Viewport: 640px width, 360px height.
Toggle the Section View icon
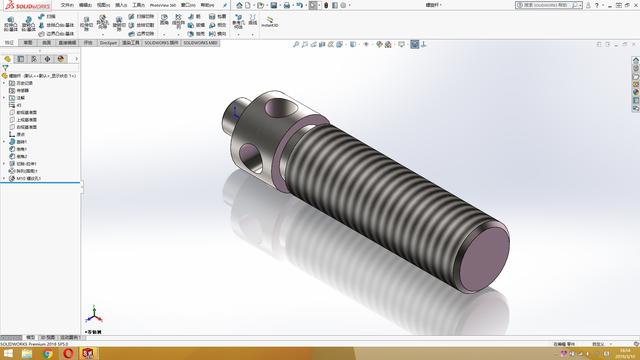click(x=322, y=44)
